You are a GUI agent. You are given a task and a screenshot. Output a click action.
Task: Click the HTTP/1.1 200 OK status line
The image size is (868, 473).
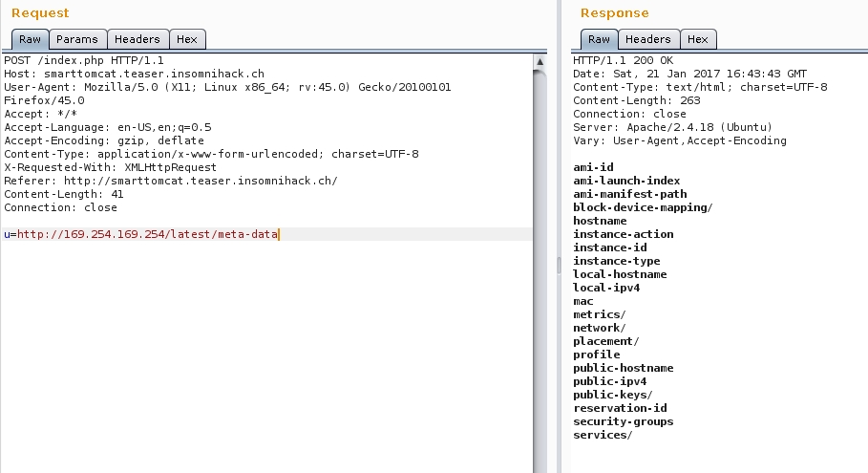pos(623,60)
